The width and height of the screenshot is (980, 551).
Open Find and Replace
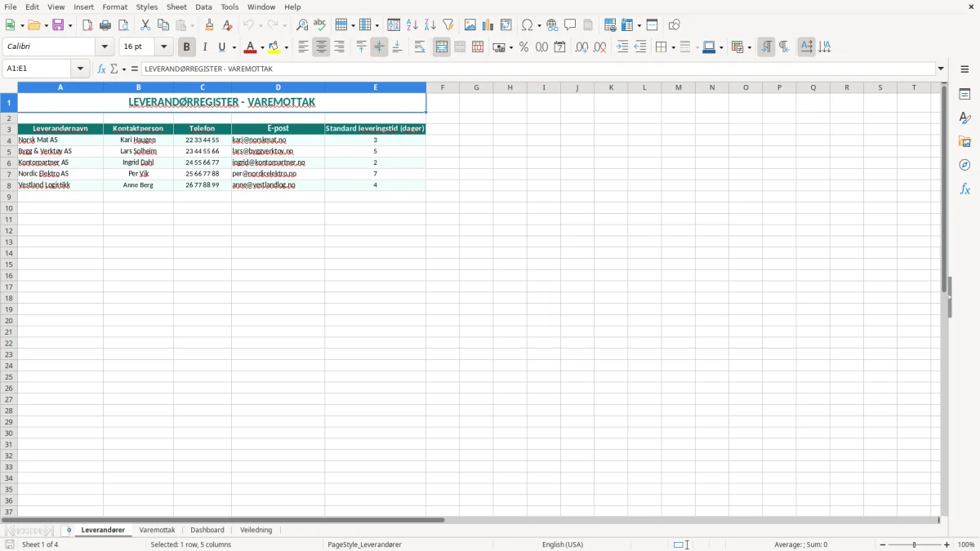pos(302,25)
